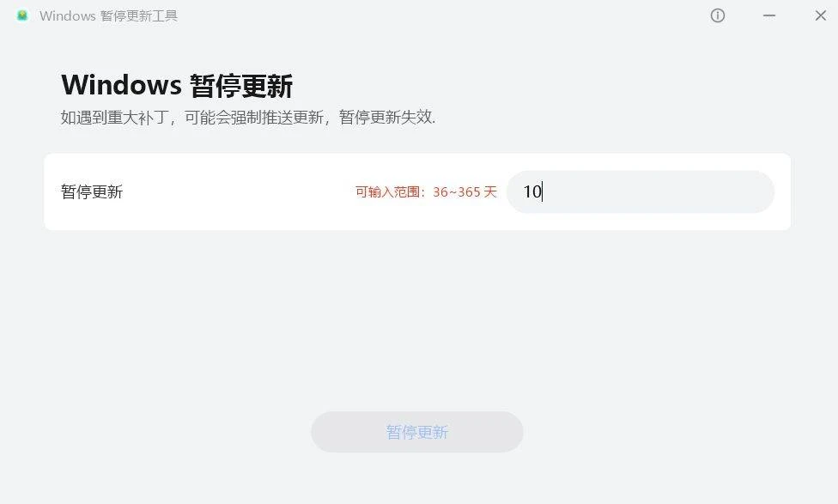Click the 36~365 天 range numbers

click(465, 191)
